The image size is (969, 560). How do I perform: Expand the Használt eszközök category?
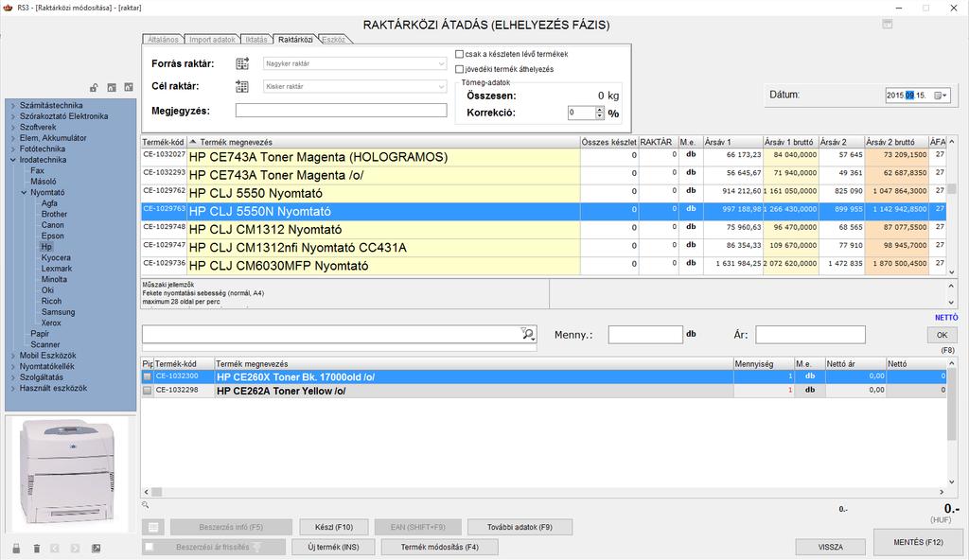pyautogui.click(x=13, y=389)
